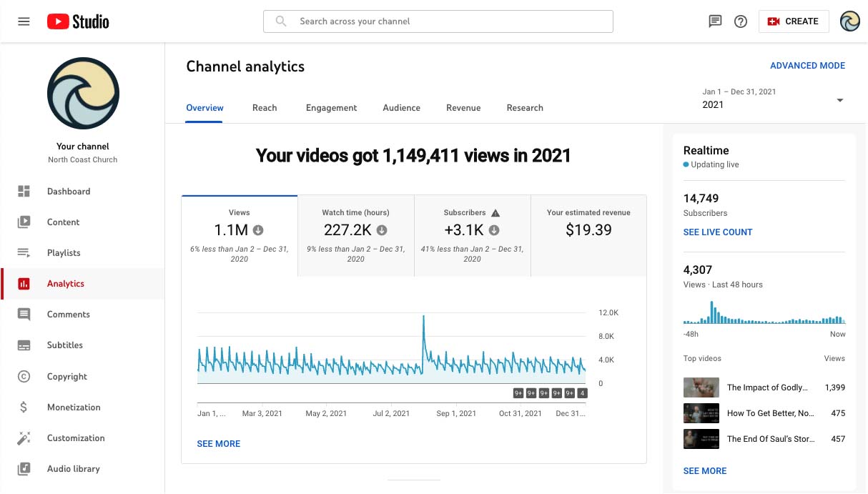Click the Audio library icon
Viewport: 868px width, 494px height.
point(24,469)
